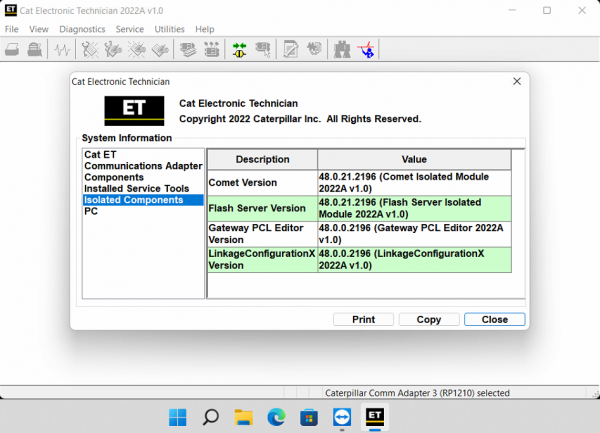Select Communications Adapter in list

143,166
